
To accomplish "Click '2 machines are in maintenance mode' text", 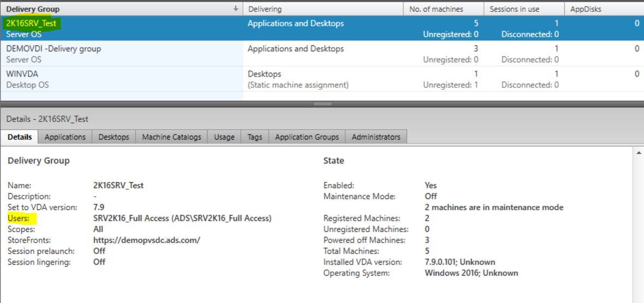I will pos(494,207).
